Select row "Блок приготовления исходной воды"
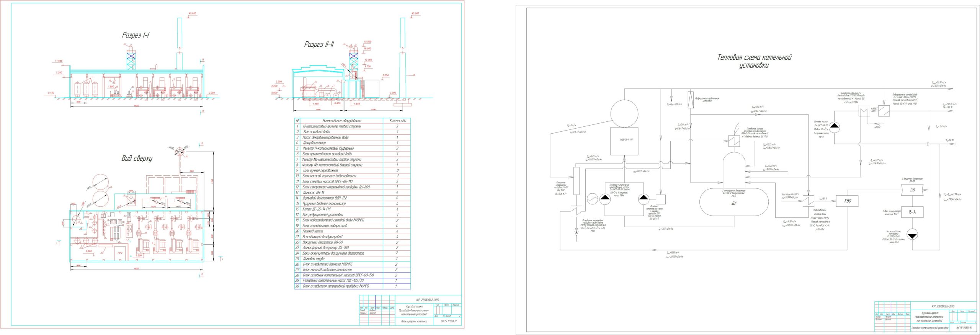This screenshot has height=335, width=980. pos(352,154)
